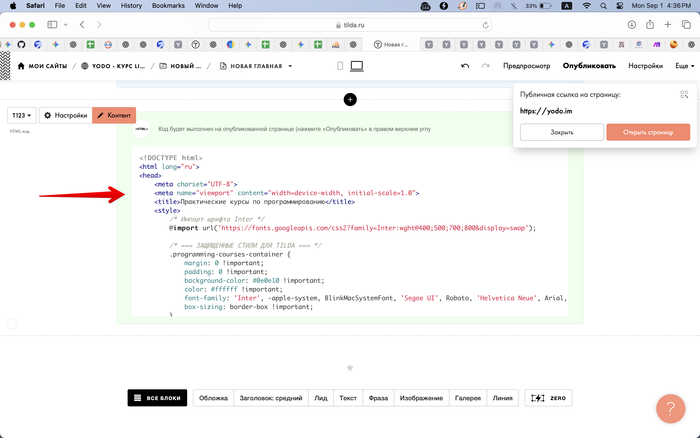Open the T123 block type dropdown
700x438 pixels.
(22, 116)
